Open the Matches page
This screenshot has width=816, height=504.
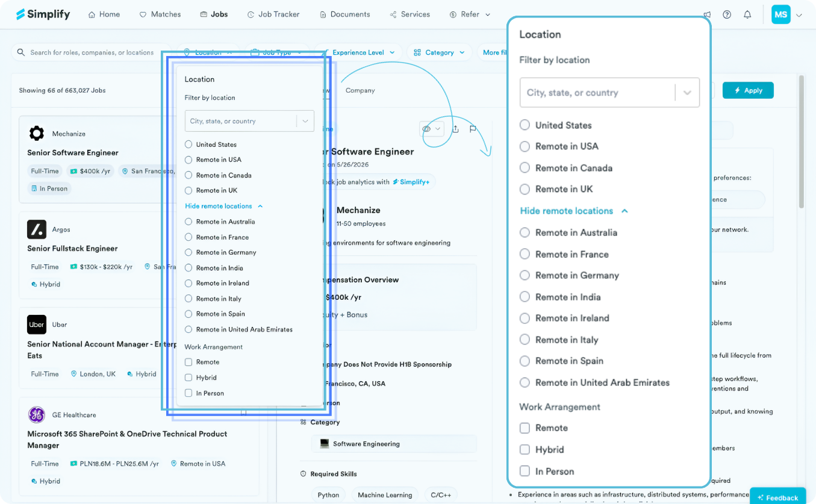click(160, 14)
